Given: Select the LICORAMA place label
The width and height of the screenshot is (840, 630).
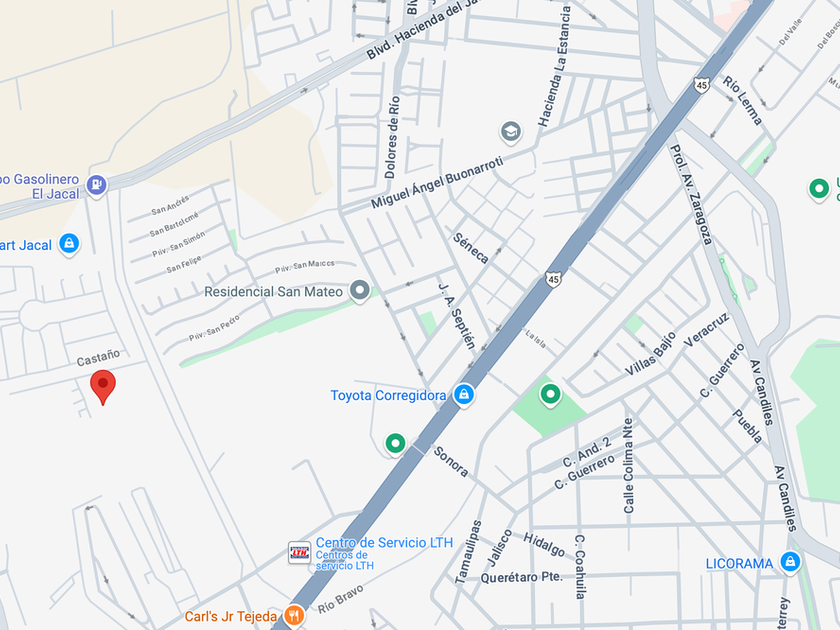Looking at the screenshot, I should (x=739, y=564).
